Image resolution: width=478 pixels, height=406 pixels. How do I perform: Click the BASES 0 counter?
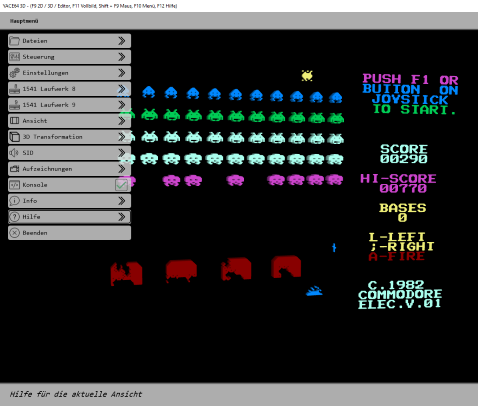pyautogui.click(x=403, y=213)
